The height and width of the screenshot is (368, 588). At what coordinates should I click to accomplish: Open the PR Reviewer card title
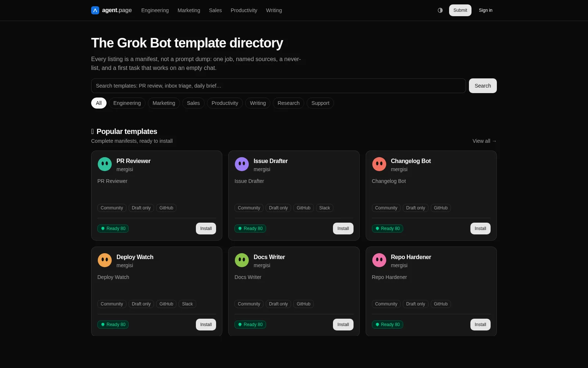133,161
